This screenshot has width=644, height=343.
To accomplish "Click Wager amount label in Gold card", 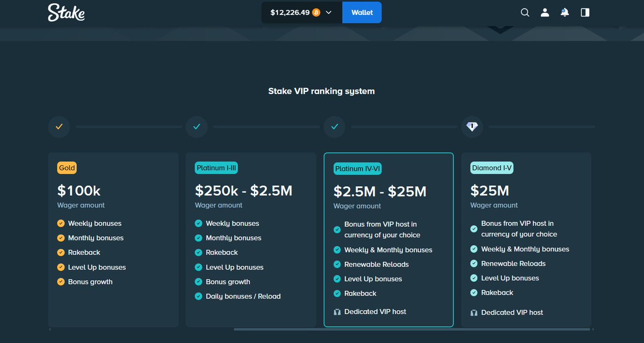I will tap(81, 205).
